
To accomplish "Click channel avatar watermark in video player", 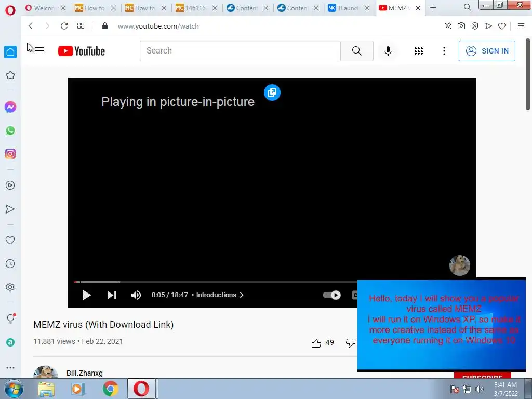I will coord(459,265).
